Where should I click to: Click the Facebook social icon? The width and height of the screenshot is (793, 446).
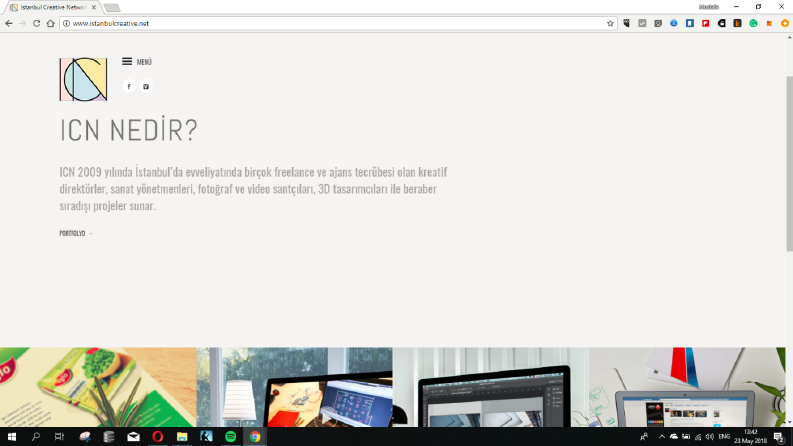(129, 86)
